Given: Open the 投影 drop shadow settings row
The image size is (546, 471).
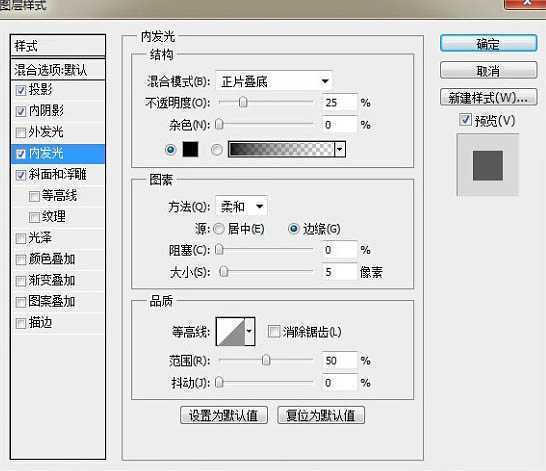Looking at the screenshot, I should 58,91.
